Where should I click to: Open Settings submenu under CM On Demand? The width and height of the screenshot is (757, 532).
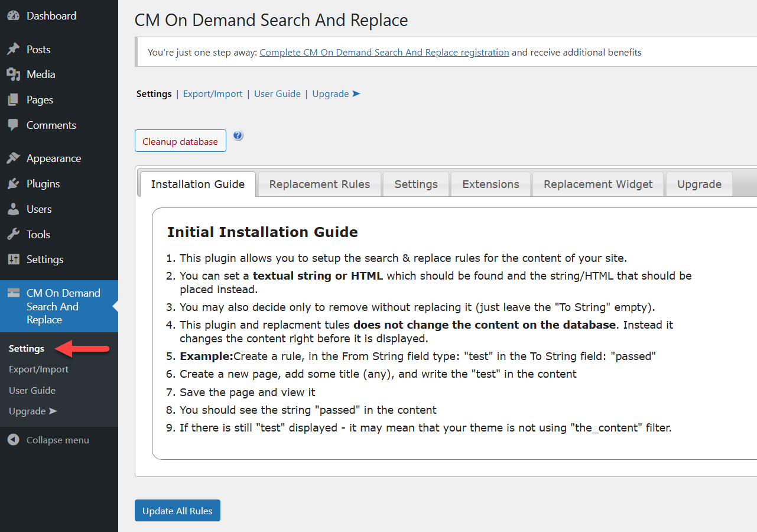[x=27, y=349]
